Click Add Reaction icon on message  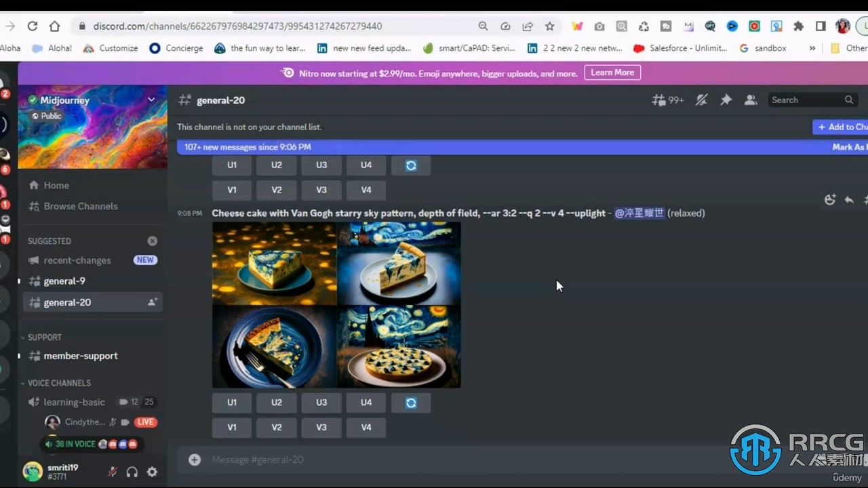(830, 200)
